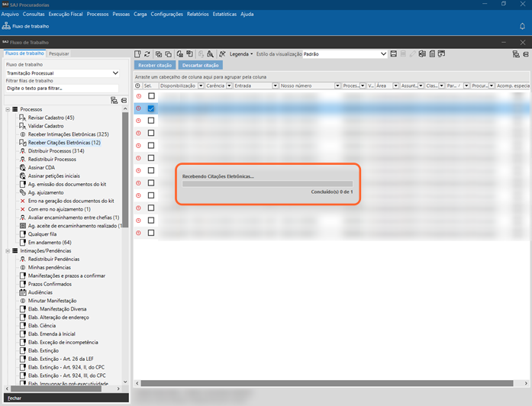This screenshot has width=532, height=406.
Task: Click the Ag. ajuizamento paperclip icon
Action: click(22, 192)
